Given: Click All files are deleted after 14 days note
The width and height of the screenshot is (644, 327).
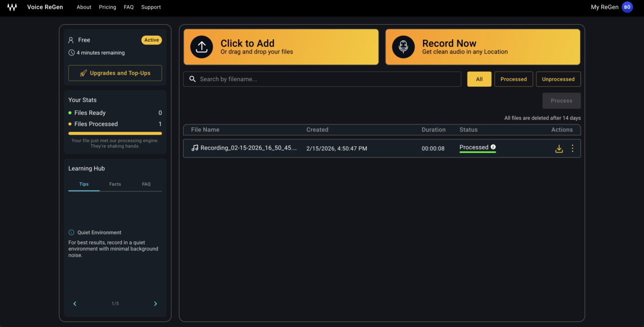Looking at the screenshot, I should [542, 118].
